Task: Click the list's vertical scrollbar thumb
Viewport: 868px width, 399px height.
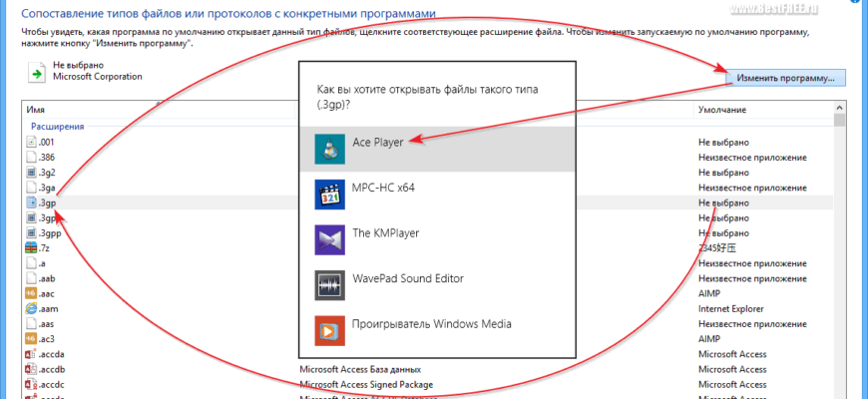Action: click(840, 120)
